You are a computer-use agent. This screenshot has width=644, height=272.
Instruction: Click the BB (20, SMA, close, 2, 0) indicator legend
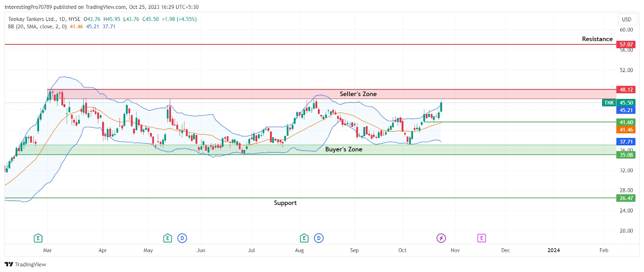coord(37,27)
